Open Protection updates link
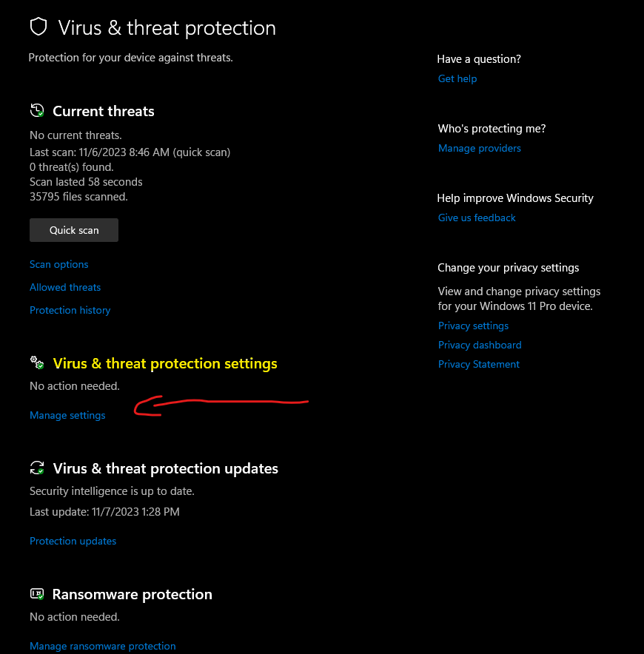 (x=73, y=541)
